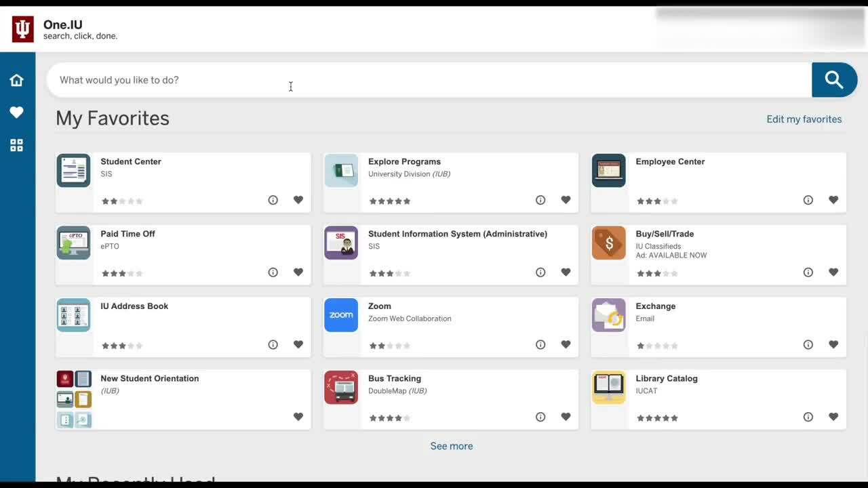Open the Zoom app icon
Image resolution: width=868 pixels, height=488 pixels.
(x=341, y=315)
